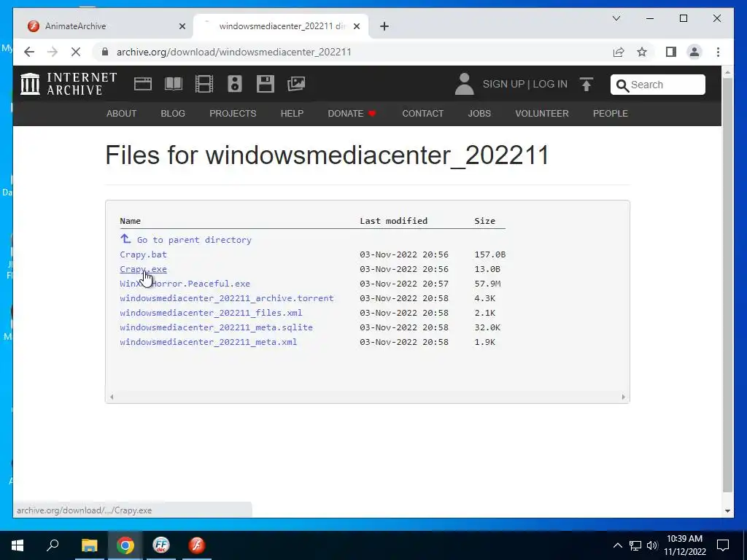Click the share page icon
747x560 pixels.
619,52
